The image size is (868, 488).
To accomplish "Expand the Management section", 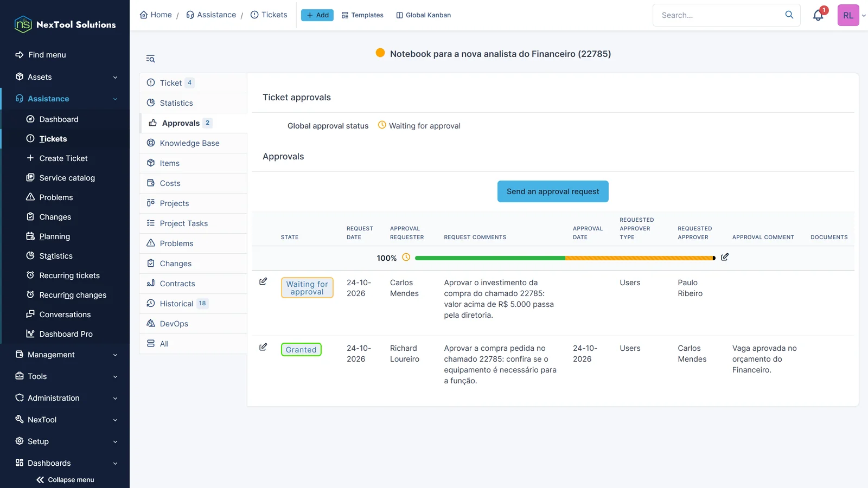I will click(65, 355).
